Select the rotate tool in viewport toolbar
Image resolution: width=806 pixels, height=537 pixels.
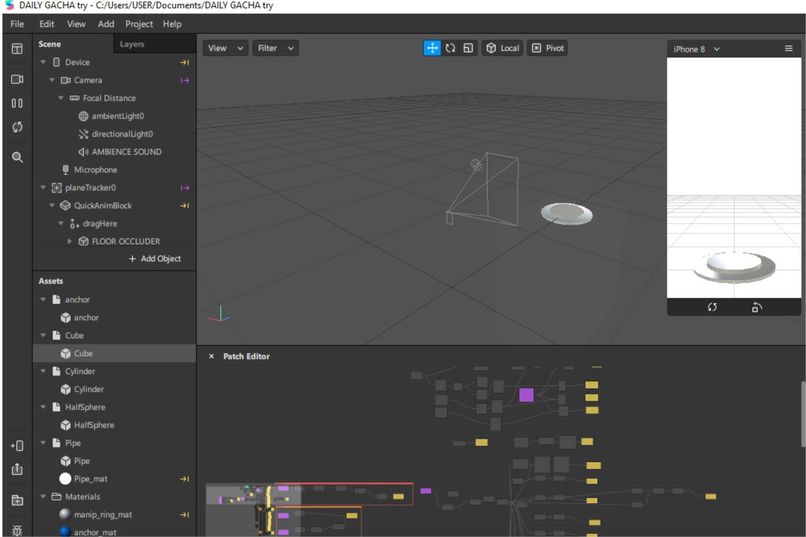(450, 48)
